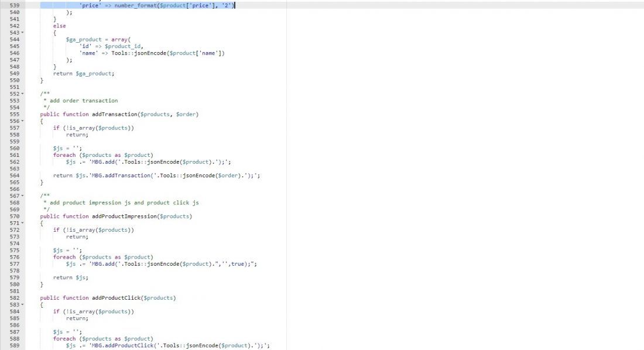Select line number 564 in the gutter
The width and height of the screenshot is (644, 350).
coord(15,176)
